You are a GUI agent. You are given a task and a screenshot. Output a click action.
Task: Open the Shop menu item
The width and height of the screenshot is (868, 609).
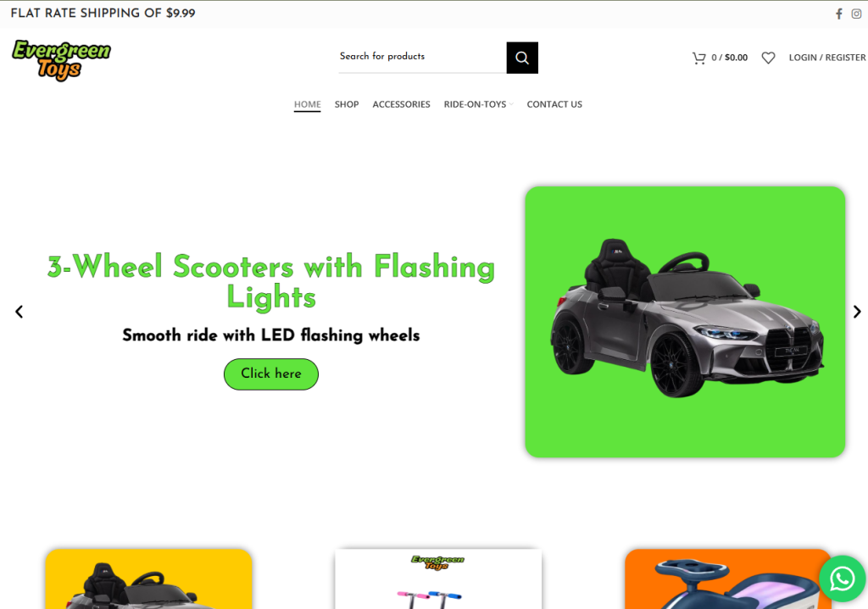[347, 104]
